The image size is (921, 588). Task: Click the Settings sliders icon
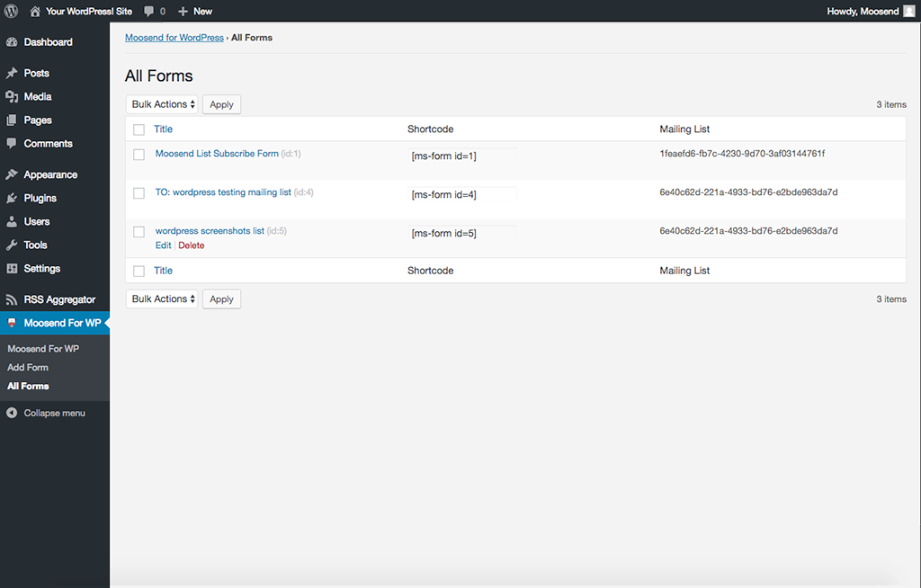pos(12,269)
